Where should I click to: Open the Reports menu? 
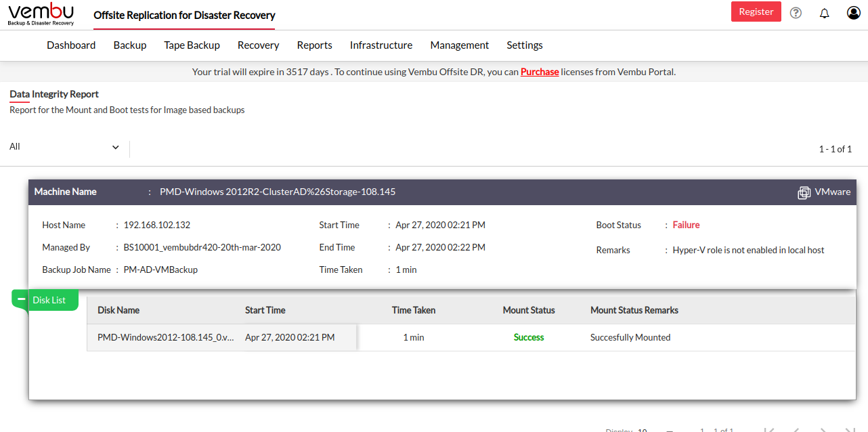click(x=314, y=45)
